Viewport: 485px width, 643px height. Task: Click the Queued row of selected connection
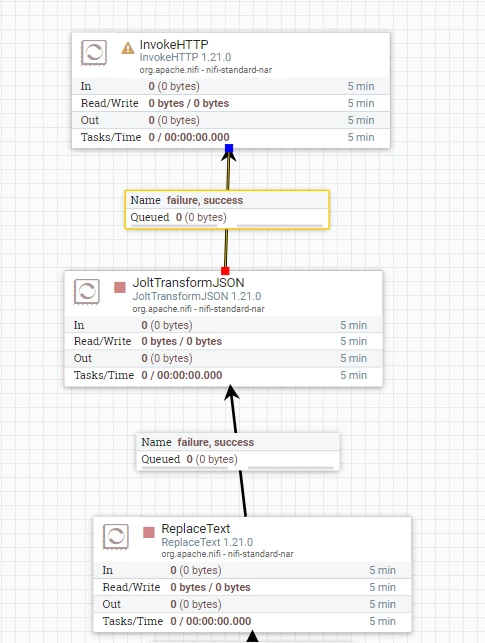tap(227, 217)
